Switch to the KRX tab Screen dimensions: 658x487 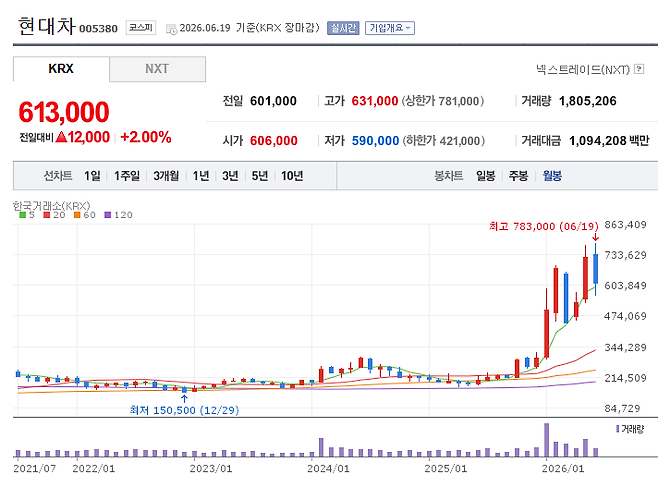point(61,69)
